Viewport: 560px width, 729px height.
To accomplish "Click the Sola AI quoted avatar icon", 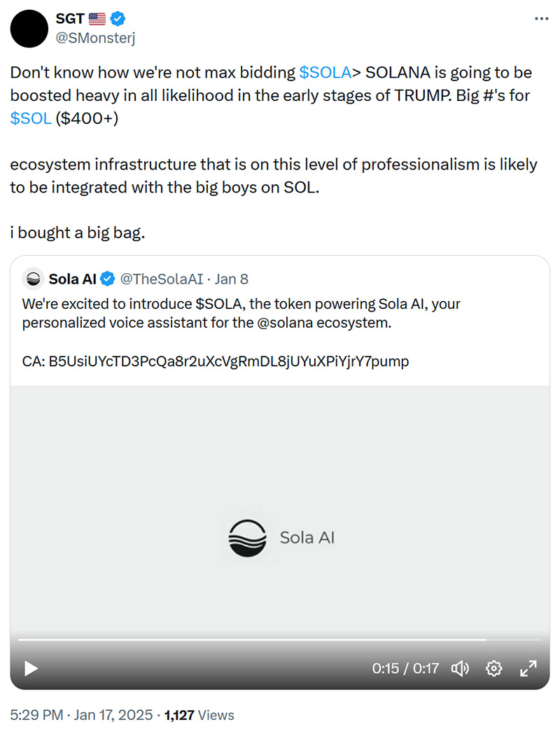I will tap(33, 279).
